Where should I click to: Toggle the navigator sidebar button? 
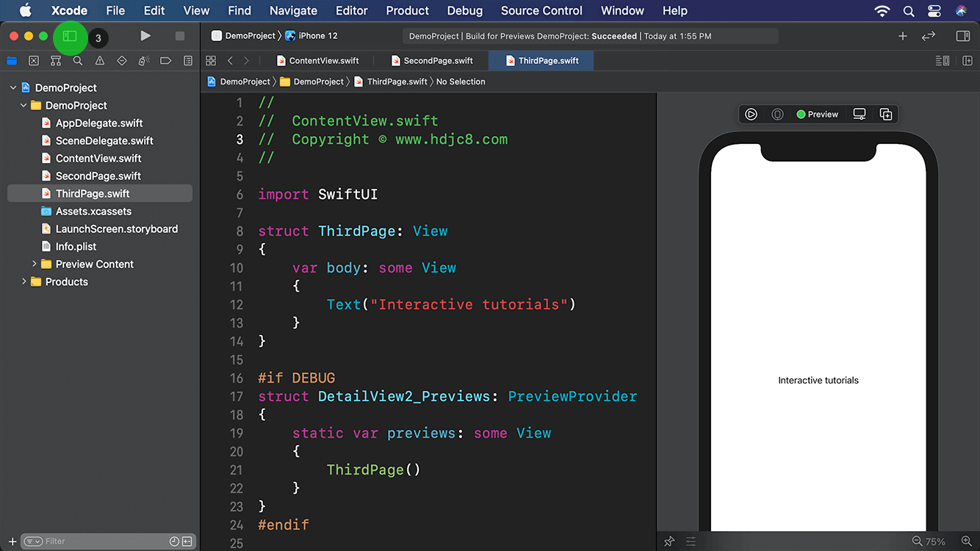pos(70,36)
